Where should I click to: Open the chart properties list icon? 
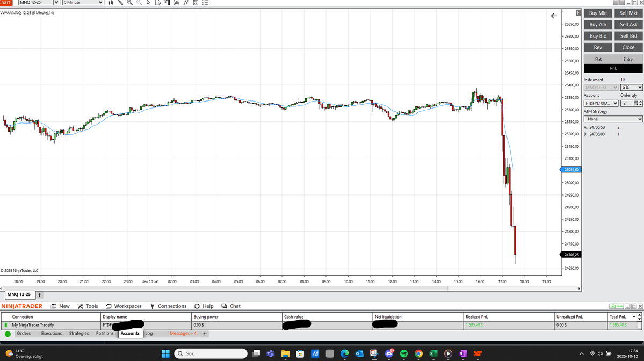(205, 3)
